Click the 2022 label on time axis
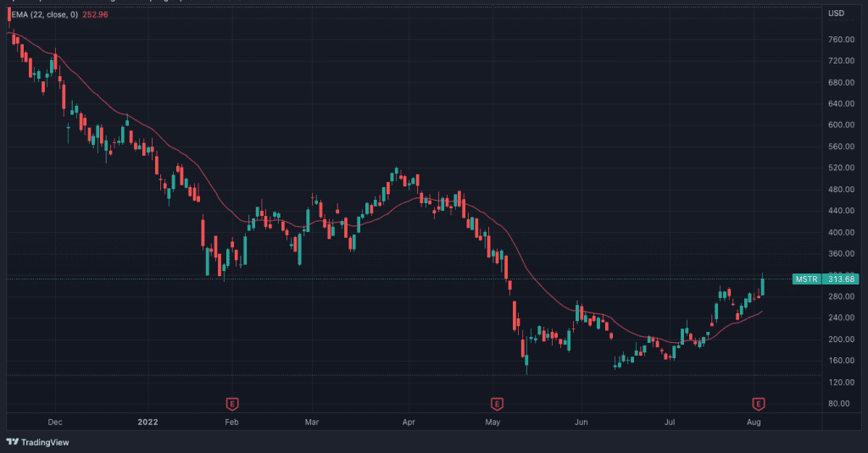 coord(147,422)
